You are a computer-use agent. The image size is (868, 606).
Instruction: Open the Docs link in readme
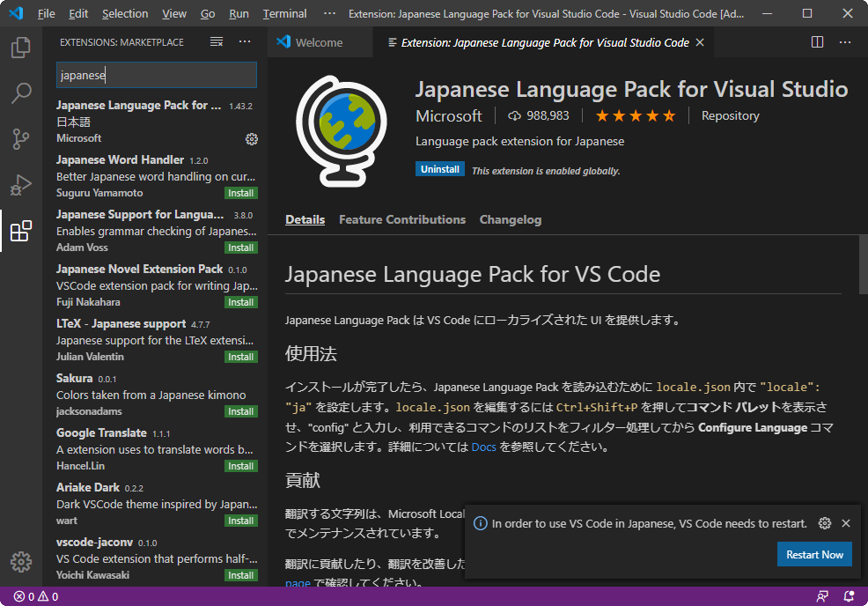(483, 447)
